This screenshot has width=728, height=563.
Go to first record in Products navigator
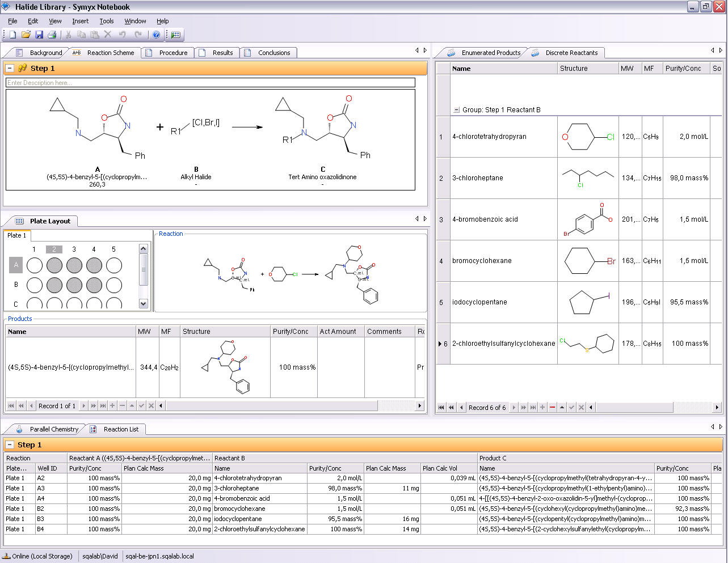click(x=11, y=405)
